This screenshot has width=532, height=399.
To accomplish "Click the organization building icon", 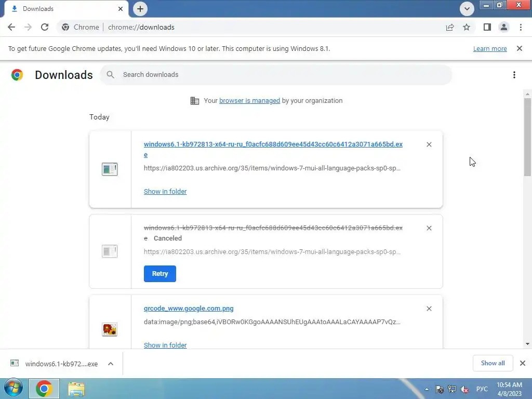I will click(195, 101).
